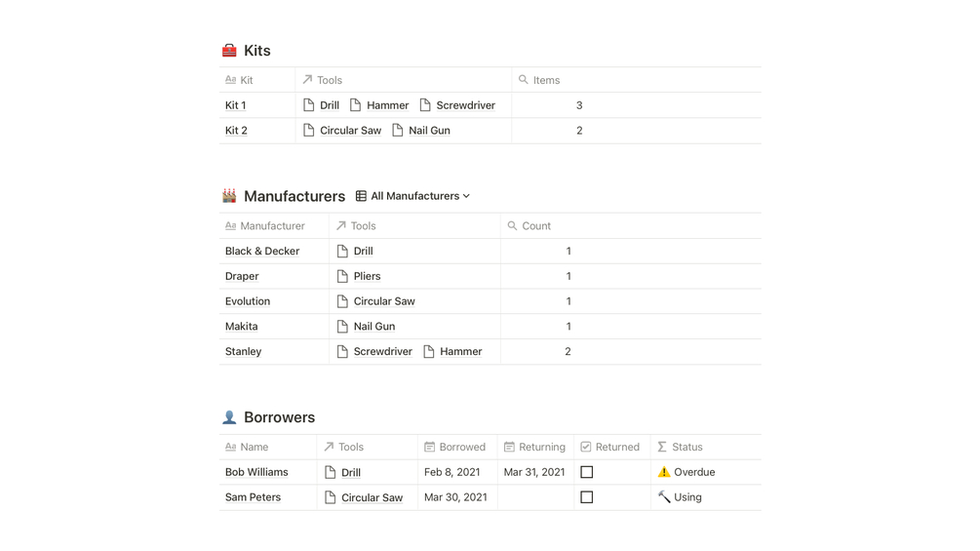
Task: Open the Items column header in Kits
Action: tap(546, 80)
